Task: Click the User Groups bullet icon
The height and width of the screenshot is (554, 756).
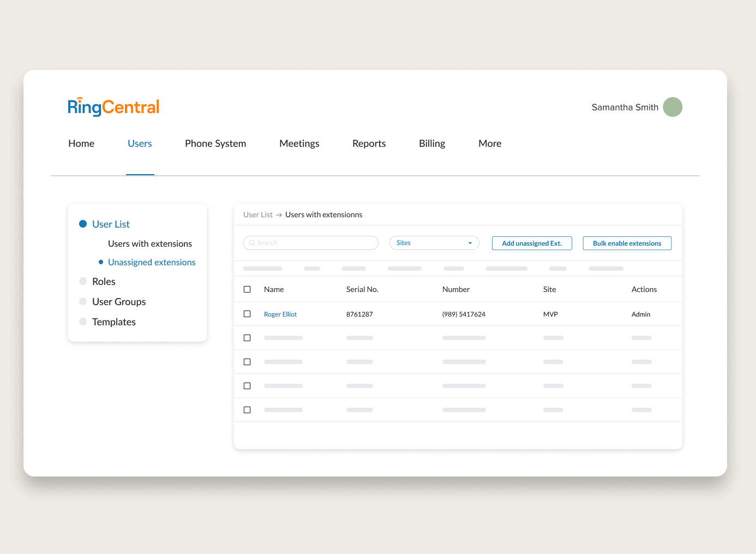Action: (83, 301)
